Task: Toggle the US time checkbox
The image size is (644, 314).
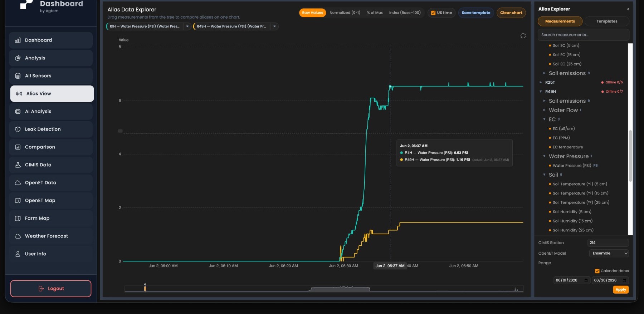Action: [433, 13]
